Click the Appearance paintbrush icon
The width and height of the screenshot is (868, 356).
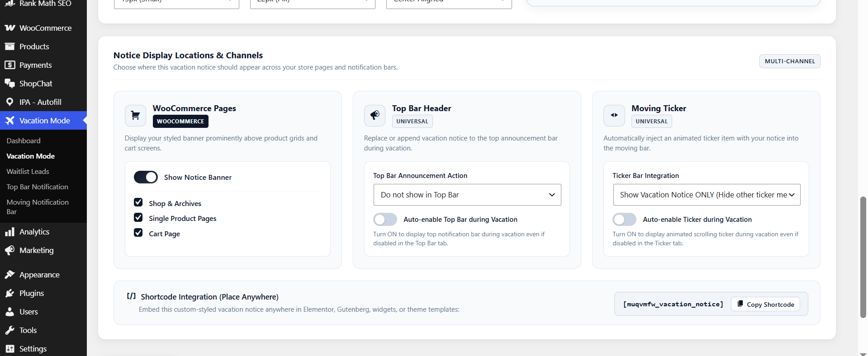(x=10, y=275)
